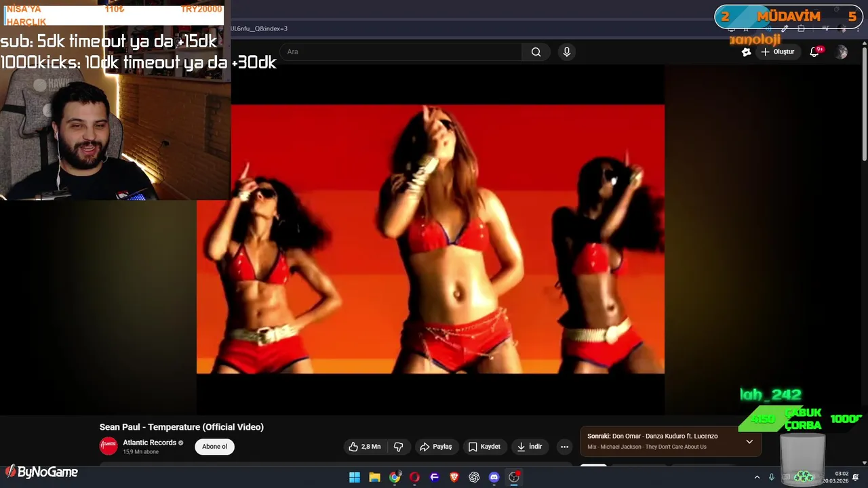This screenshot has height=488, width=868.
Task: Open the three-dot more actions menu
Action: coord(564,447)
